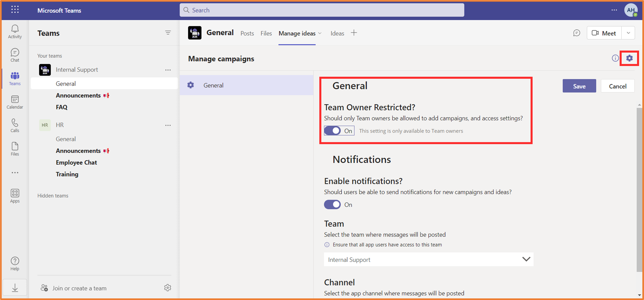Open the Meet options dropdown arrow
Image resolution: width=644 pixels, height=300 pixels.
pos(628,33)
